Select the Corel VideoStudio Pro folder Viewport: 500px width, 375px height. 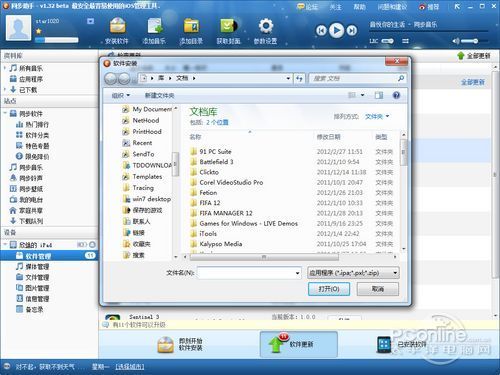(x=231, y=182)
